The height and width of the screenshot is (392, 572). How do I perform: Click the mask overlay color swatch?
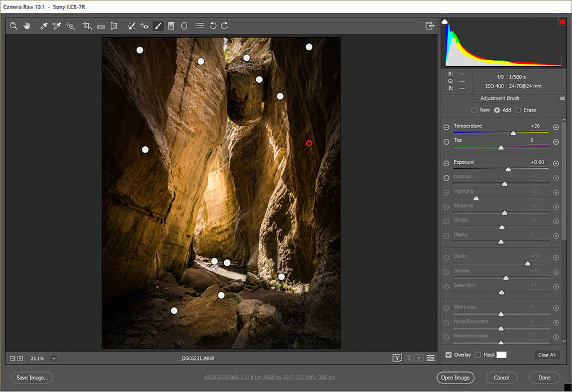pos(501,355)
